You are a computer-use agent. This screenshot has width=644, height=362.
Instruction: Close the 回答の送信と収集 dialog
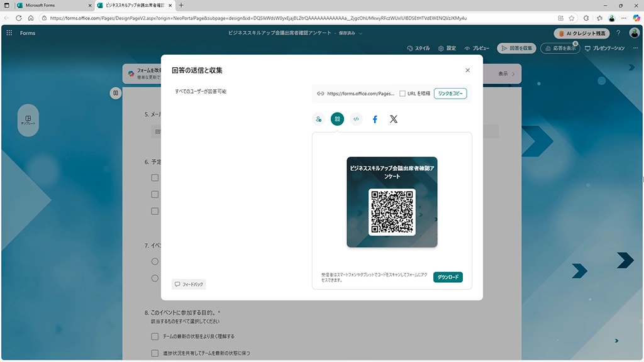(x=467, y=70)
